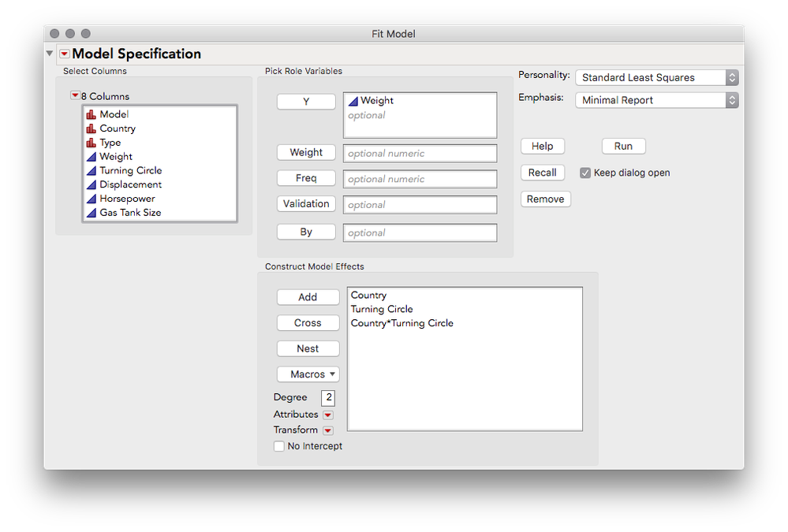Viewport: 788px width, 532px height.
Task: Select the Gas Tank Size column
Action: 131,213
